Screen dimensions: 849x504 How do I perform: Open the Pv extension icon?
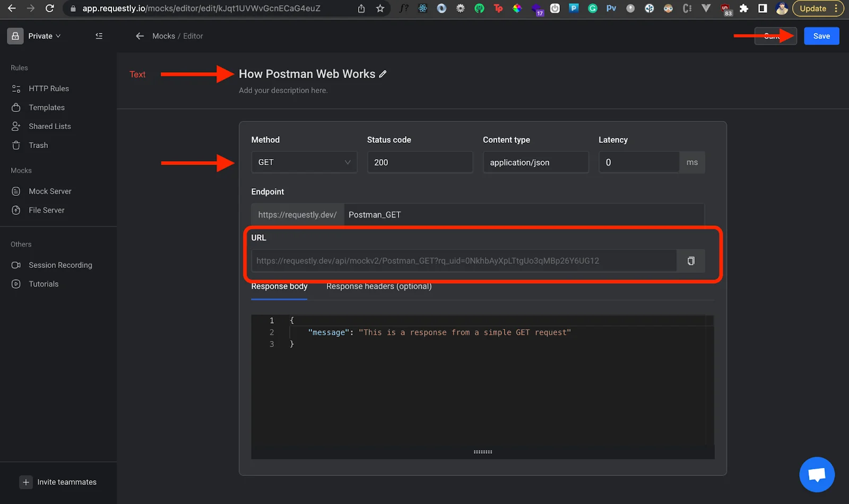pyautogui.click(x=611, y=8)
